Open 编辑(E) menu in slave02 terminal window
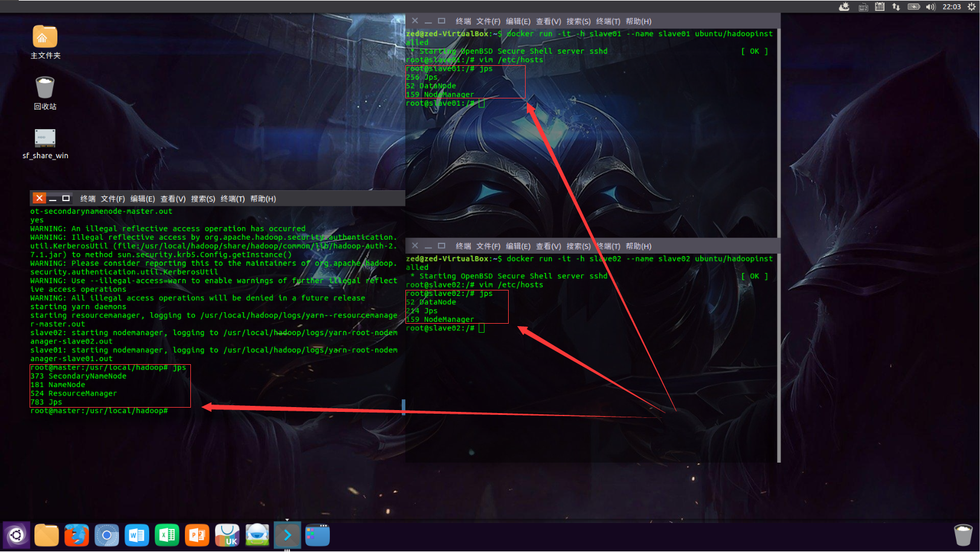The image size is (980, 552). (x=518, y=246)
